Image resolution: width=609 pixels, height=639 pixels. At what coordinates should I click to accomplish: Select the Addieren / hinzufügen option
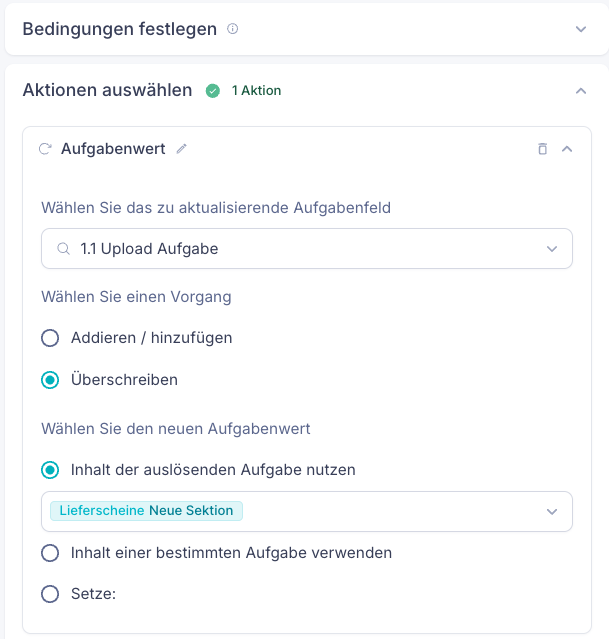(x=50, y=338)
